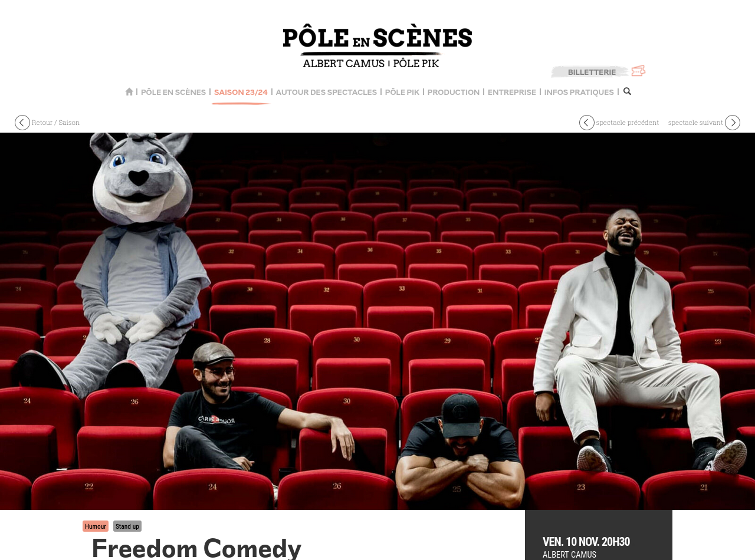Click the Retour / Saison back arrow
755x560 pixels.
point(22,123)
